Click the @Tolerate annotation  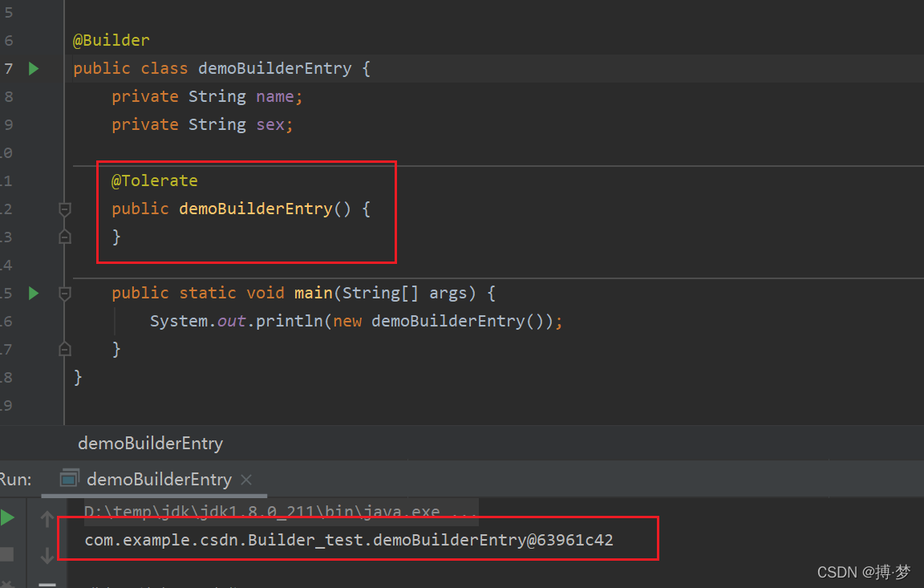point(154,180)
